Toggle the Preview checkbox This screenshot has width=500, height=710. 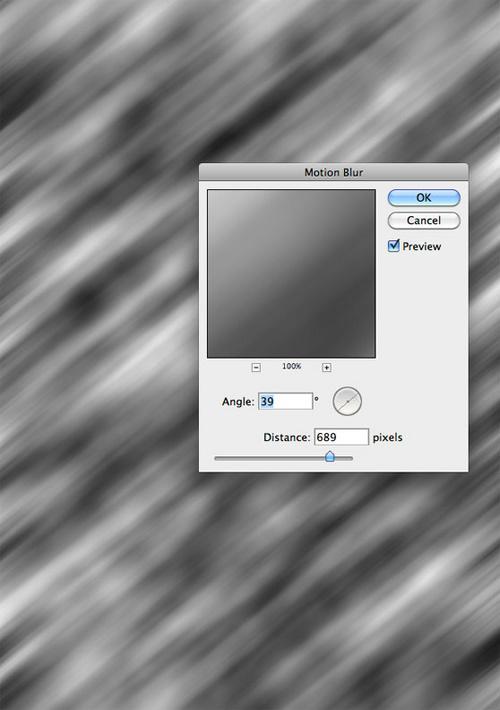(394, 246)
